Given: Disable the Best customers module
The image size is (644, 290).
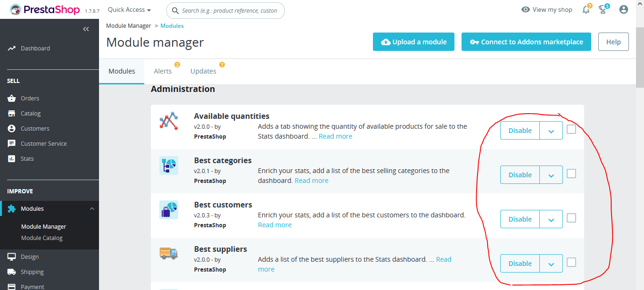Looking at the screenshot, I should pyautogui.click(x=520, y=219).
